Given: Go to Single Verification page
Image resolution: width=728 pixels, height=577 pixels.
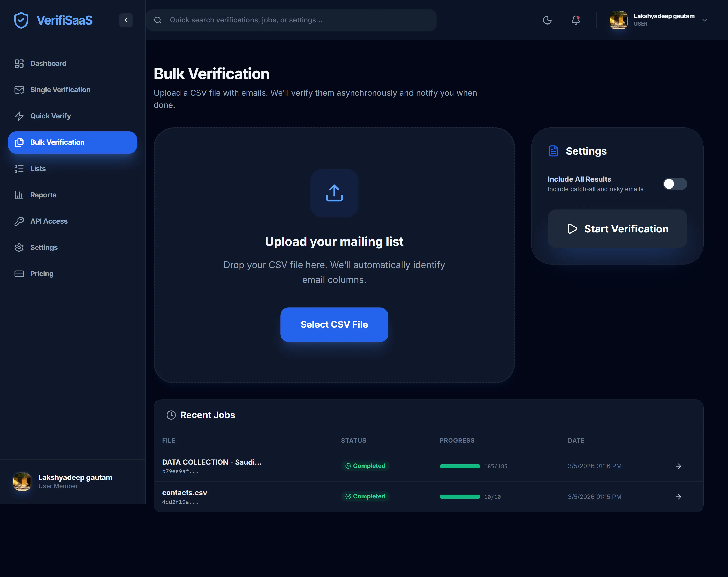Looking at the screenshot, I should coord(73,90).
